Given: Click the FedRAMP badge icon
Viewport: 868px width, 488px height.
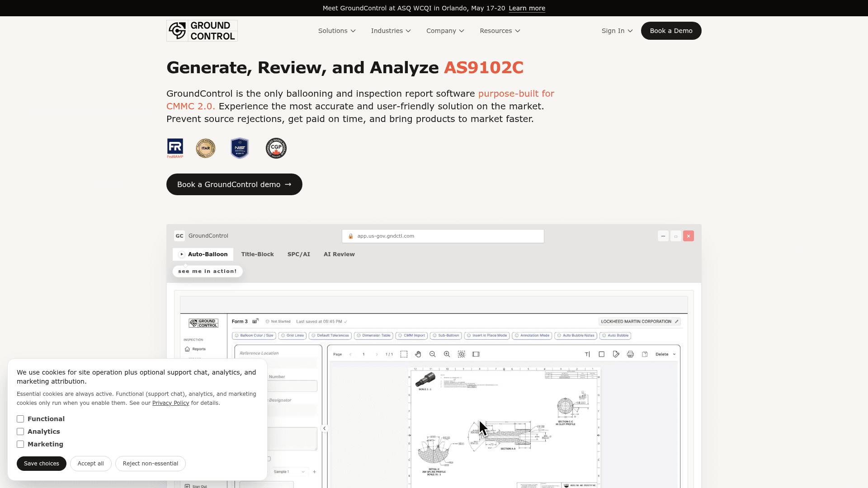Looking at the screenshot, I should (175, 148).
